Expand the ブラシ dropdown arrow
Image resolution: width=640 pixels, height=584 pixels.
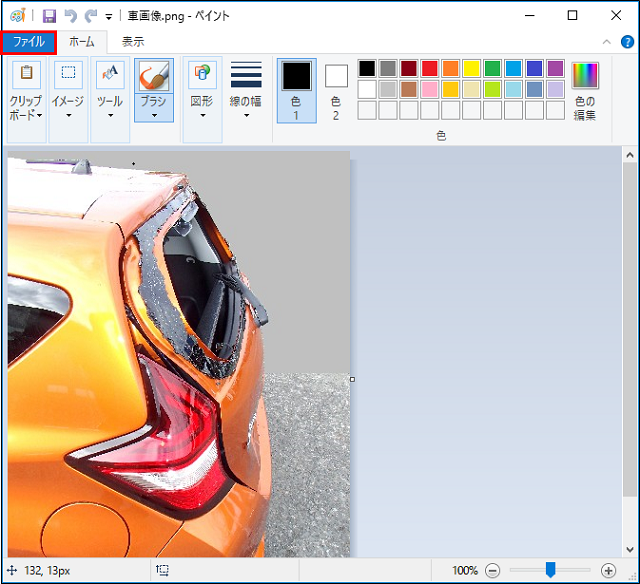(154, 115)
